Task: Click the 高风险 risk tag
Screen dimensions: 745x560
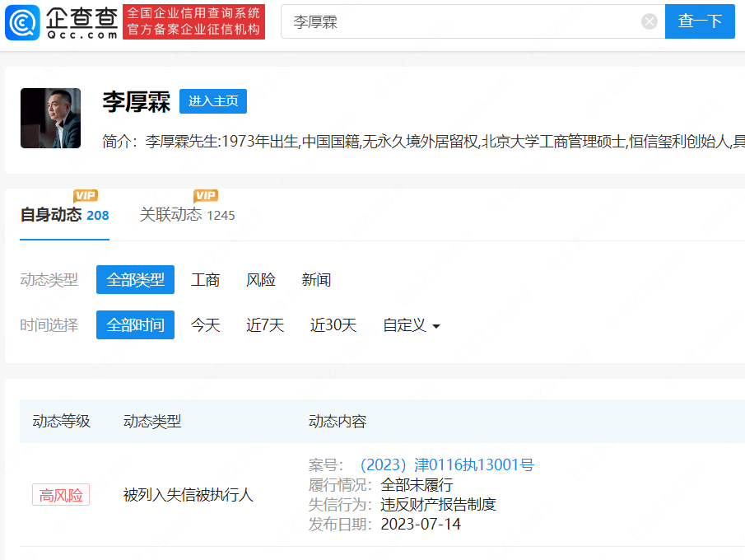Action: [x=61, y=495]
